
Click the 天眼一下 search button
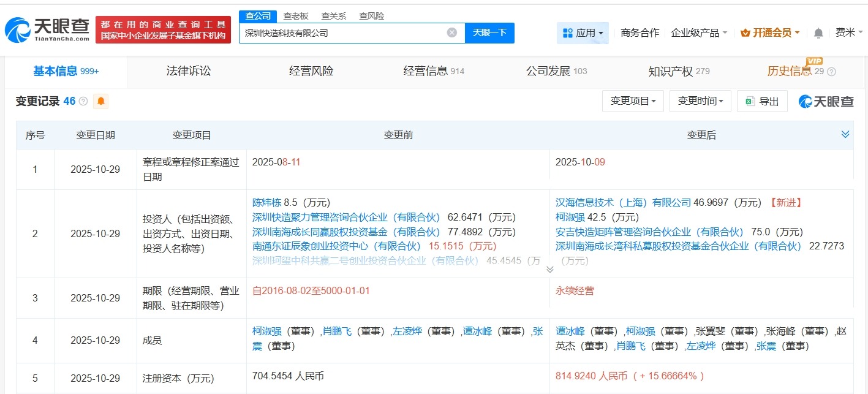[489, 32]
